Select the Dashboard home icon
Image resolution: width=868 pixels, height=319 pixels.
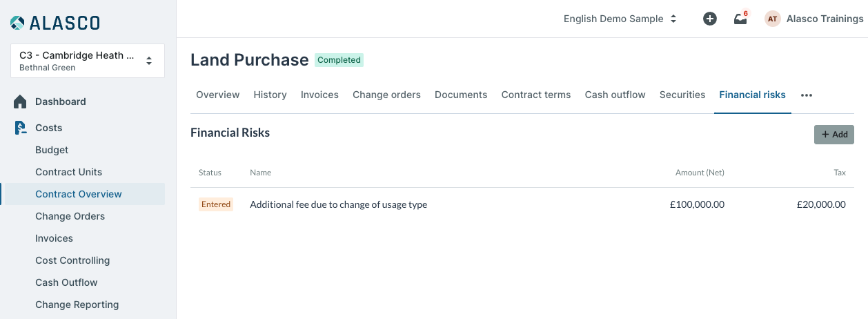point(21,101)
